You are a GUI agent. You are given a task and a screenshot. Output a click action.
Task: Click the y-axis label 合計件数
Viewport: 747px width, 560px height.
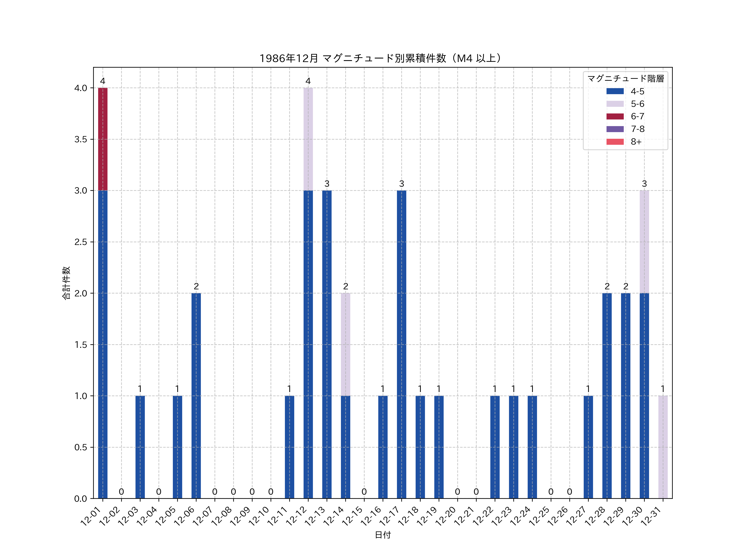(66, 283)
